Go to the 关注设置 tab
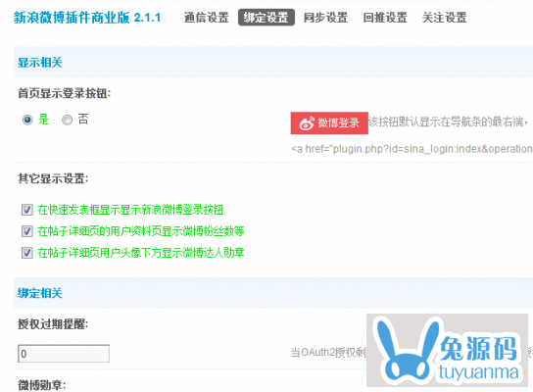This screenshot has width=533, height=392. (x=444, y=18)
